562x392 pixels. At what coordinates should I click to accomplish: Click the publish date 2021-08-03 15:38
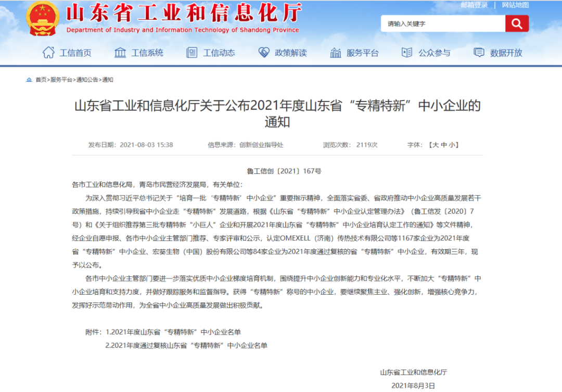(146, 145)
